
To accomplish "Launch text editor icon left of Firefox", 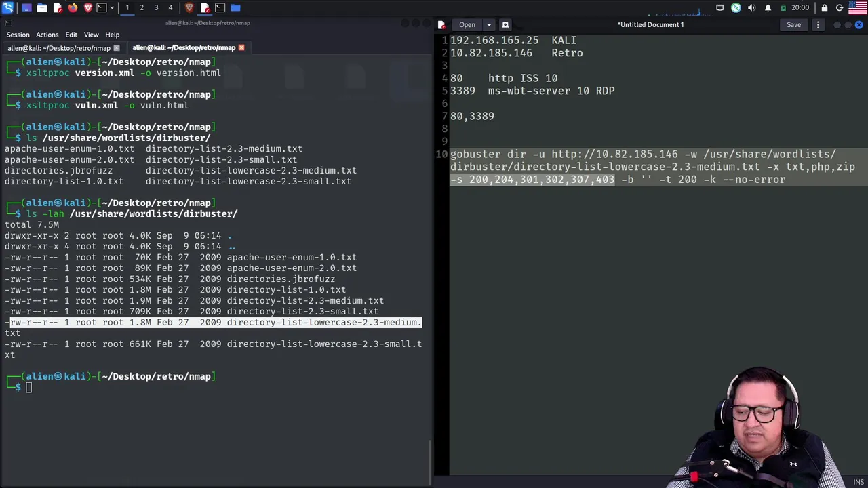I will coord(58,7).
